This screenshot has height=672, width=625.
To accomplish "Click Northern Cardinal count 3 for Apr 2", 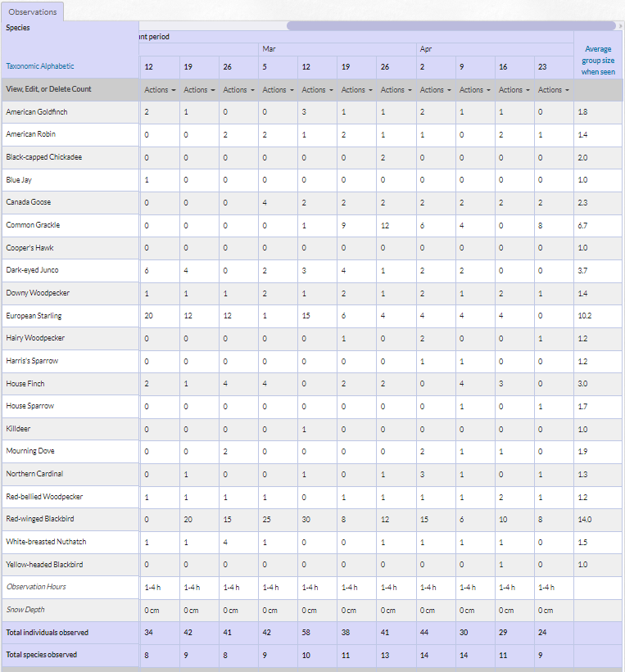I will coord(422,475).
